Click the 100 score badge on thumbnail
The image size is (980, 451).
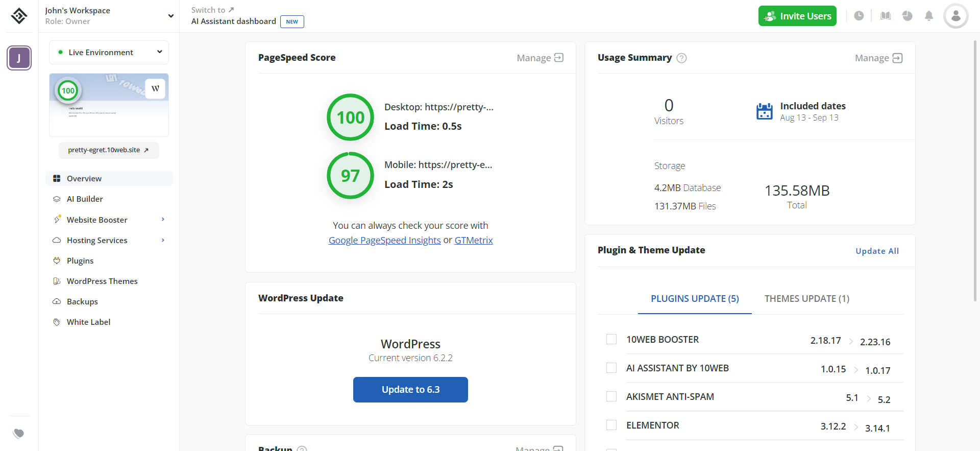[68, 91]
